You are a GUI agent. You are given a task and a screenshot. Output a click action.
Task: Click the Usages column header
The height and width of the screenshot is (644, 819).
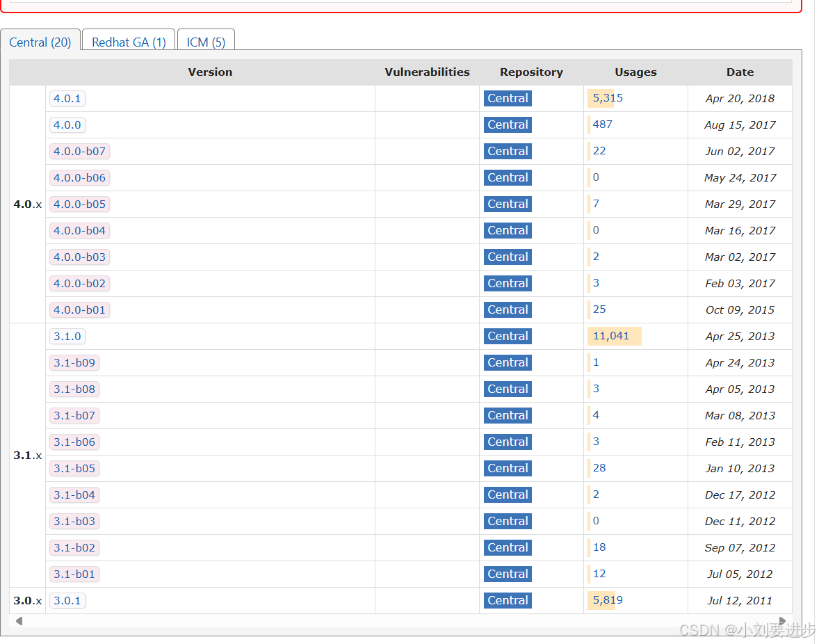point(635,72)
